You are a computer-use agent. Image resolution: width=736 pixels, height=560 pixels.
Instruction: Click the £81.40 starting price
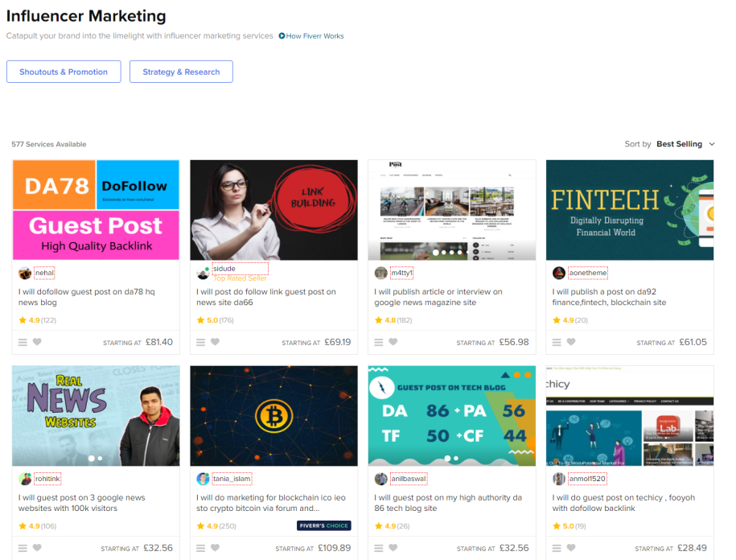click(x=159, y=342)
